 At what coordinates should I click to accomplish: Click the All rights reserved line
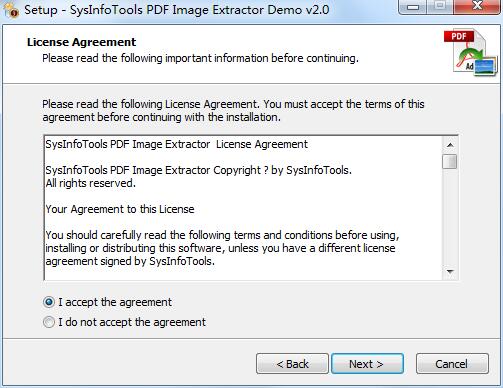point(91,183)
